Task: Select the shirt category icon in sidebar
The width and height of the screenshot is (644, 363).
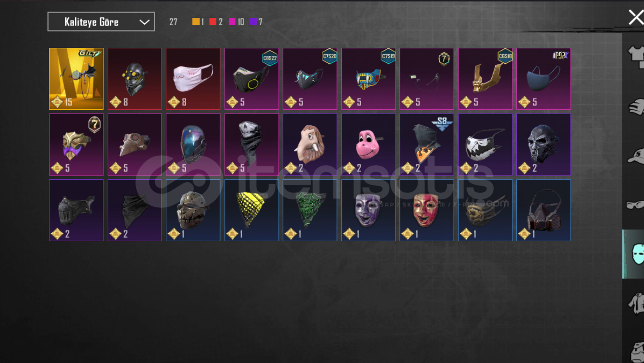Action: (635, 55)
